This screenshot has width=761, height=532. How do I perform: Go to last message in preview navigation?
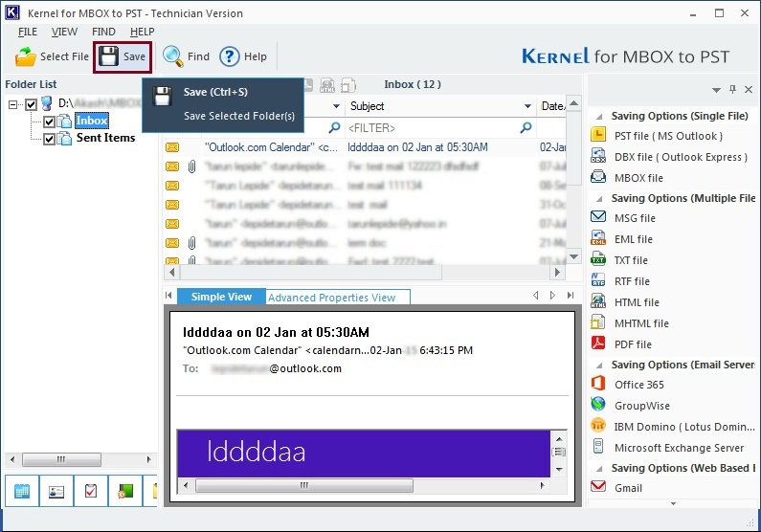(571, 296)
